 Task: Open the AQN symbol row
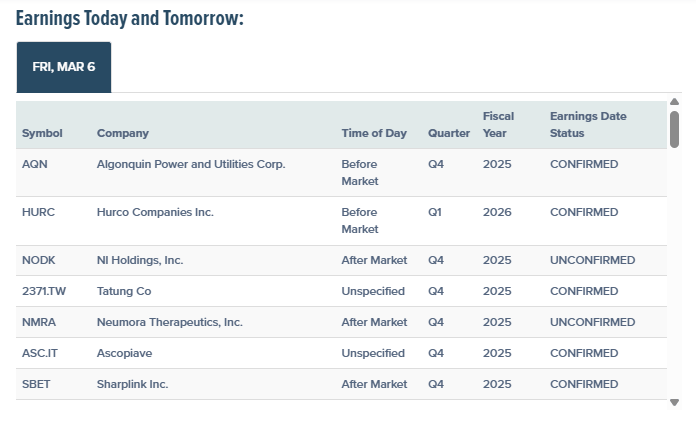click(34, 164)
